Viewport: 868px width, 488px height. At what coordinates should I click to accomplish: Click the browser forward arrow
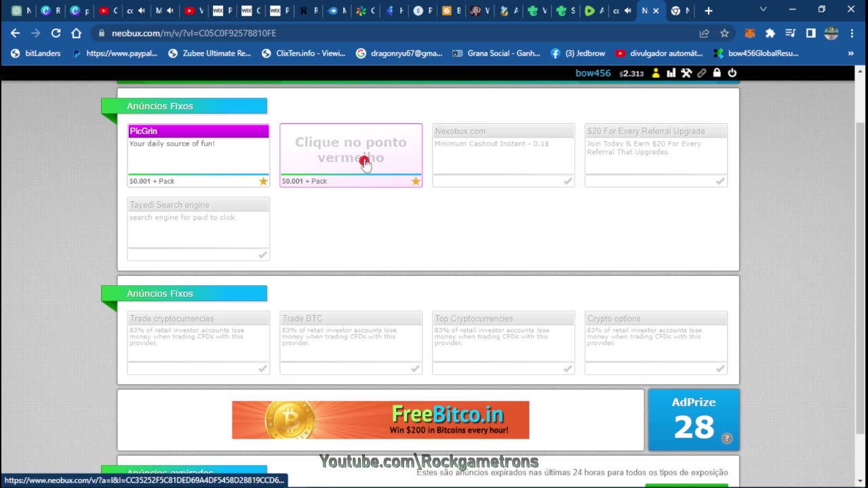point(36,33)
